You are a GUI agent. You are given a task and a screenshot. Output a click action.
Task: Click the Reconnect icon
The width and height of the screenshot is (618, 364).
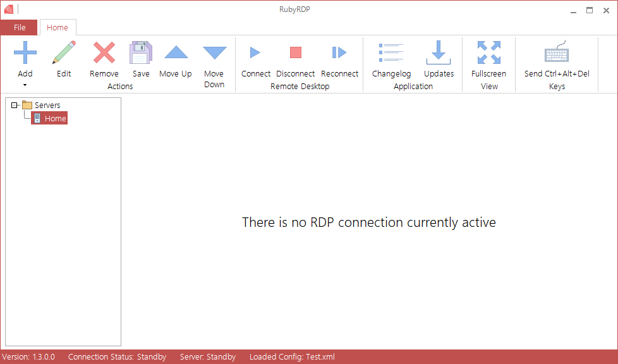[339, 52]
